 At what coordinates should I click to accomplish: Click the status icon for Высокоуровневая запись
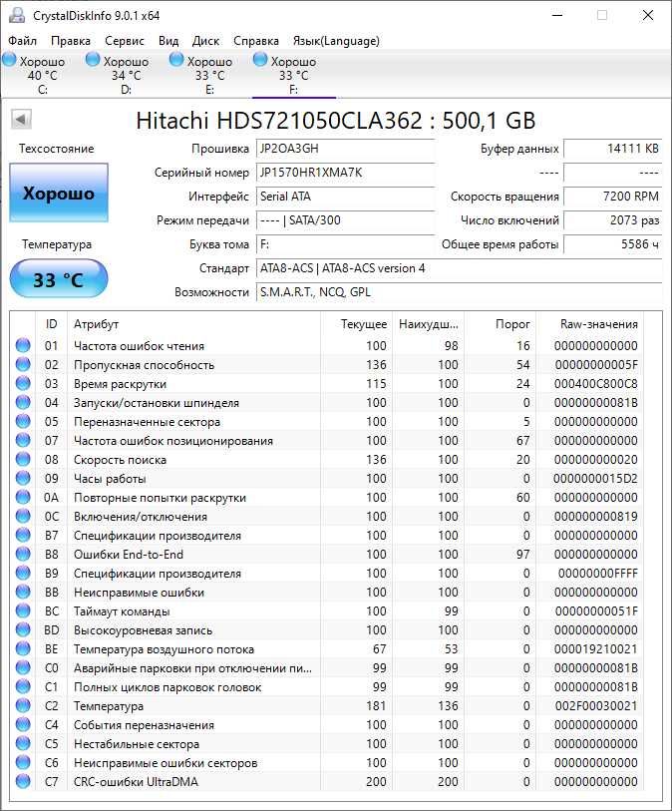pyautogui.click(x=23, y=630)
